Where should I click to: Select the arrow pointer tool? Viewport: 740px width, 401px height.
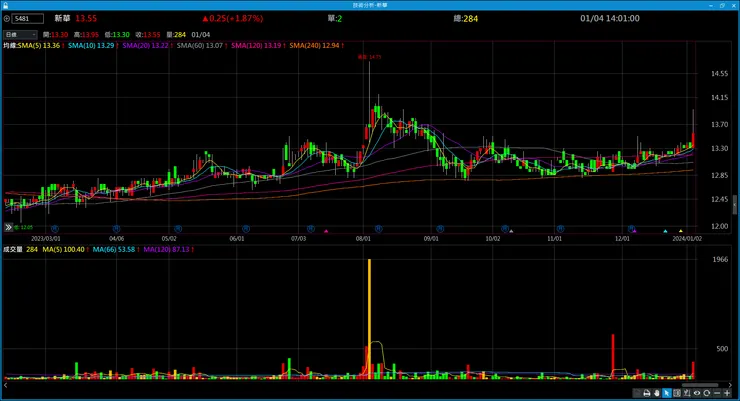click(666, 393)
